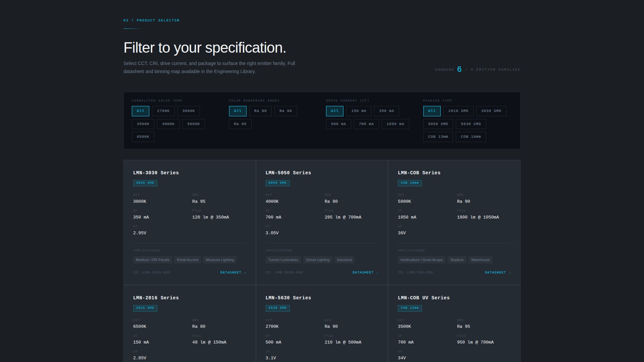Select the 350 mA drive current filter
Viewport: 644px width, 362px height.
[x=386, y=111]
